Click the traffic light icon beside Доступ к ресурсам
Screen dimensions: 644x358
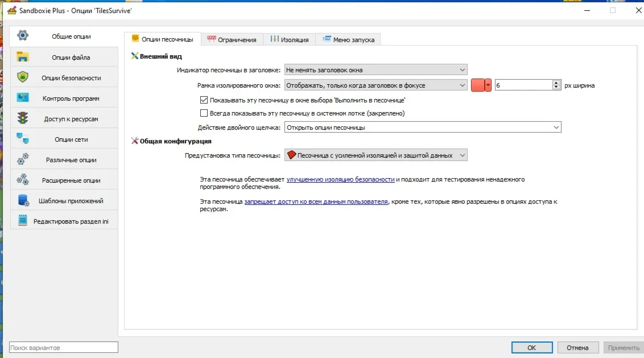click(x=23, y=118)
